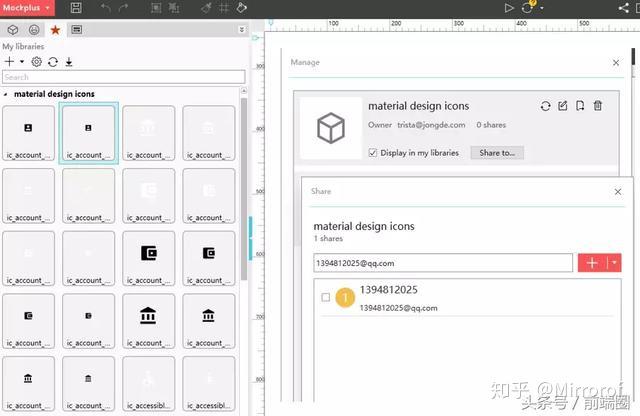
Task: Toggle Display in my libraries checkbox
Action: pyautogui.click(x=372, y=153)
